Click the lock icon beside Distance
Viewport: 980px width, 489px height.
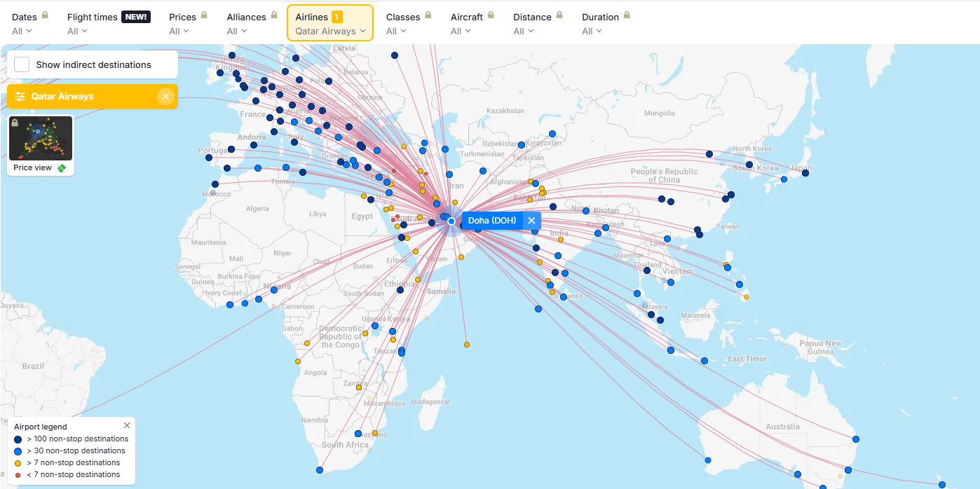pyautogui.click(x=559, y=15)
